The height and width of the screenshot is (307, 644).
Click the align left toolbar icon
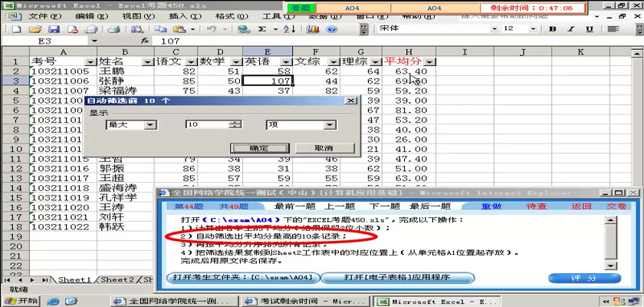[613, 28]
